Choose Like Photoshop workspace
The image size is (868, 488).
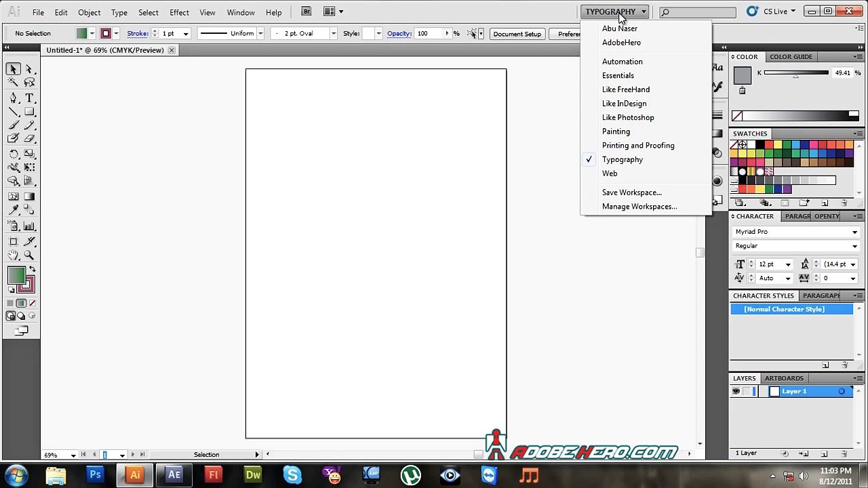coord(628,117)
